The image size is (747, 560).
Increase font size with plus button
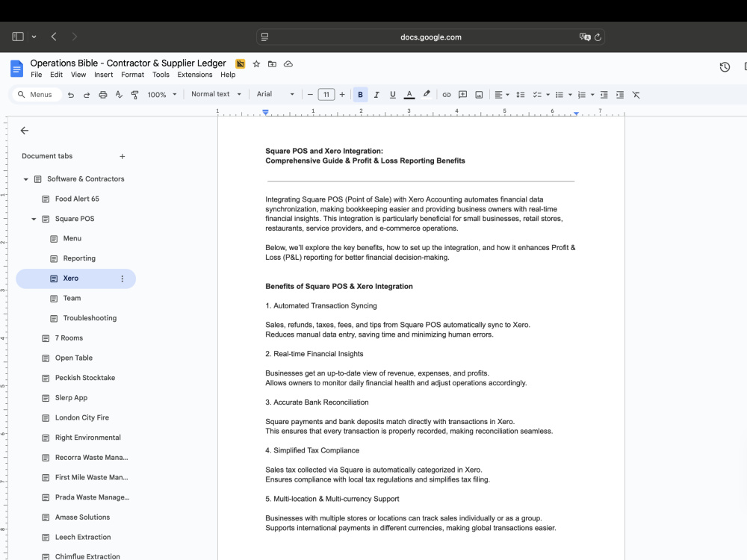(x=342, y=95)
